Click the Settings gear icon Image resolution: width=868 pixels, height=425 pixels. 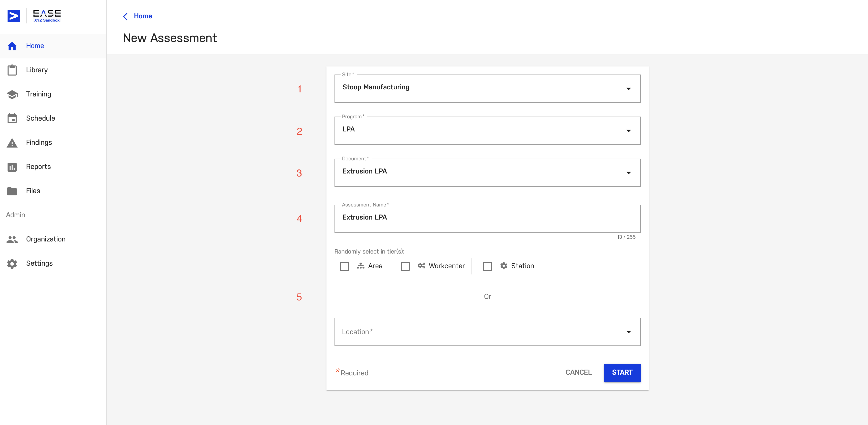point(12,263)
